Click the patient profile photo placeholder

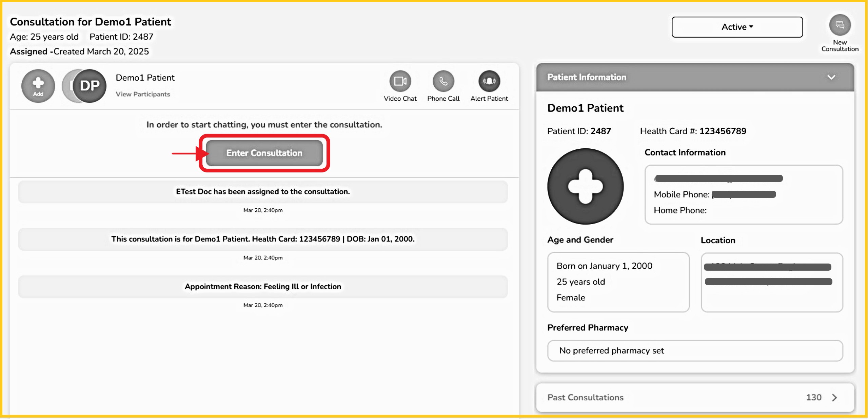tap(585, 186)
